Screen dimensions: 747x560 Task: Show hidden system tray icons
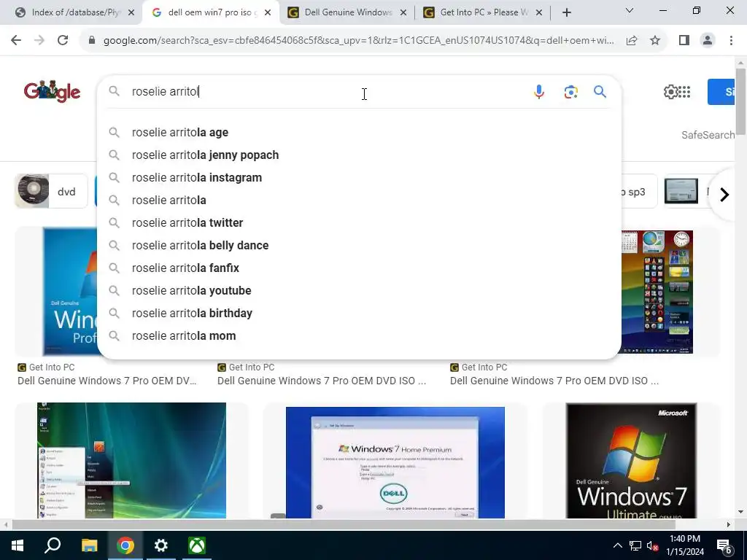[x=617, y=545]
